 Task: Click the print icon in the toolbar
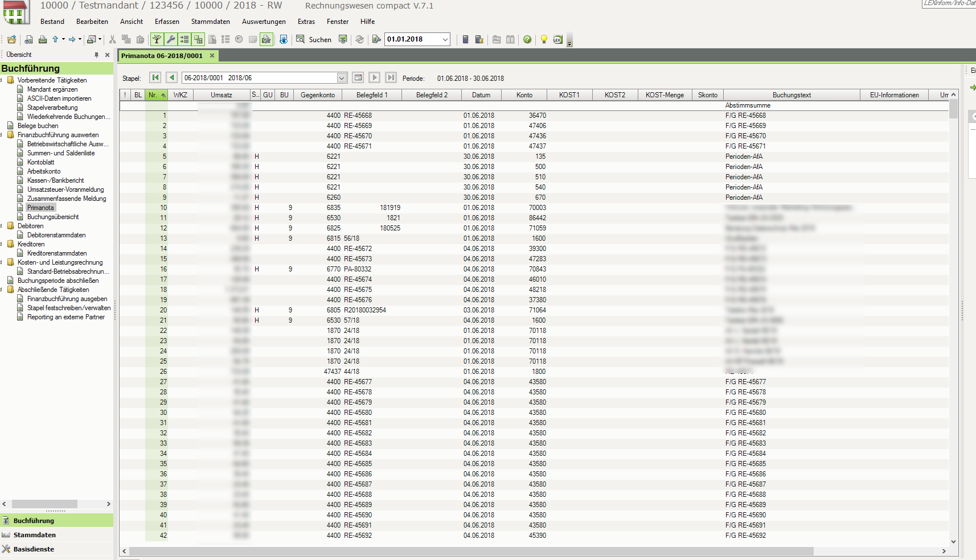click(x=43, y=39)
